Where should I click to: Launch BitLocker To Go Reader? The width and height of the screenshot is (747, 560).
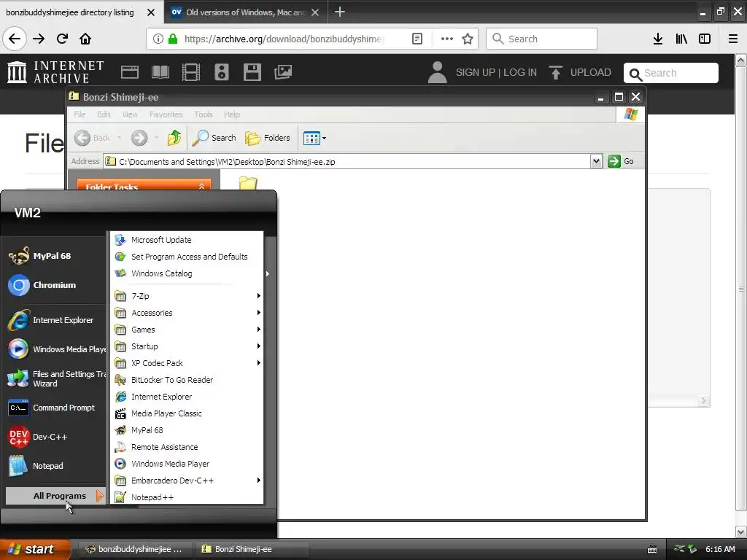click(x=187, y=380)
